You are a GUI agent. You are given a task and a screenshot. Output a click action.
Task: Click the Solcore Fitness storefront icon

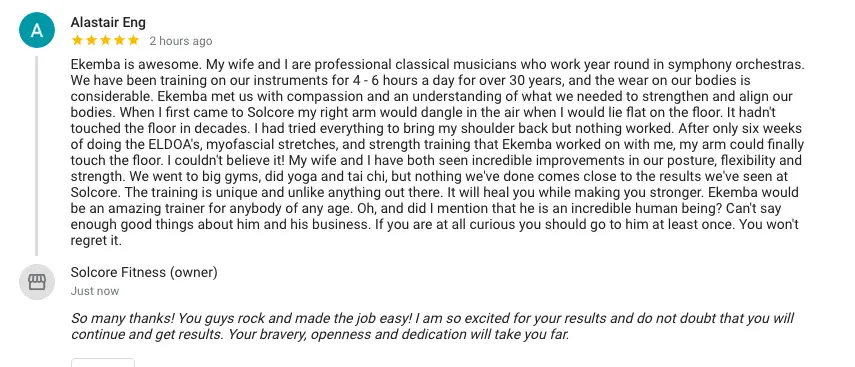click(x=37, y=282)
